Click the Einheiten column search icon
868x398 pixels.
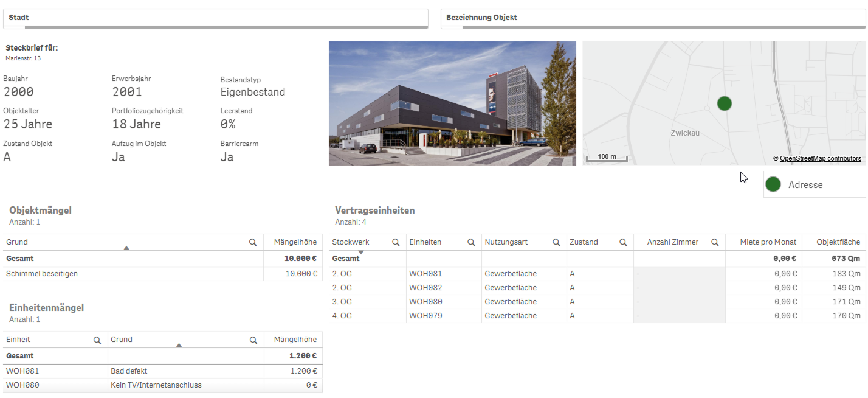471,242
